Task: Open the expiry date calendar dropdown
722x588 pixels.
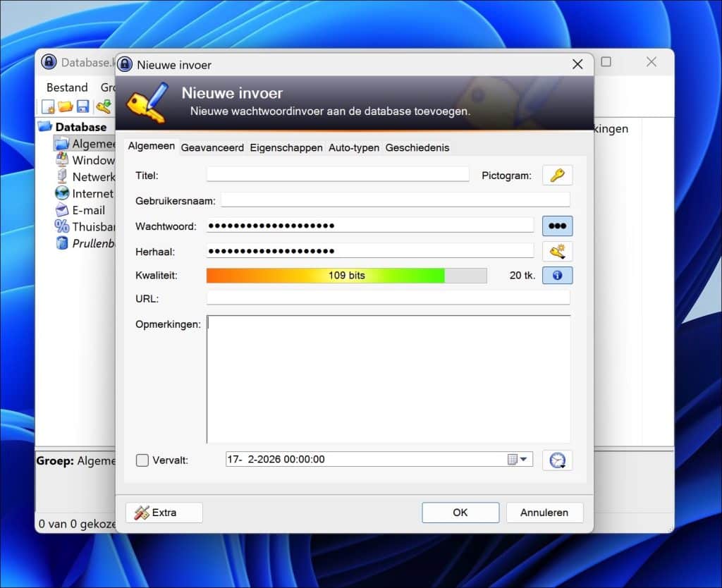Action: [524, 459]
